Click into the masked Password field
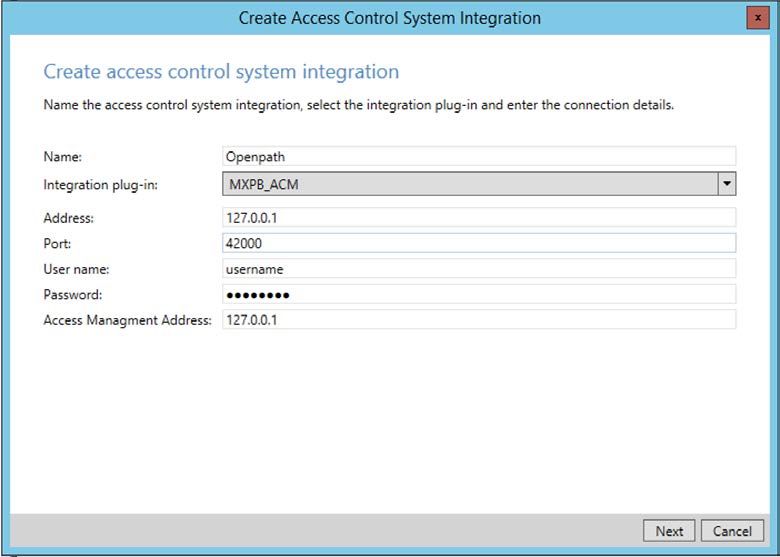The image size is (780, 557). coord(479,295)
